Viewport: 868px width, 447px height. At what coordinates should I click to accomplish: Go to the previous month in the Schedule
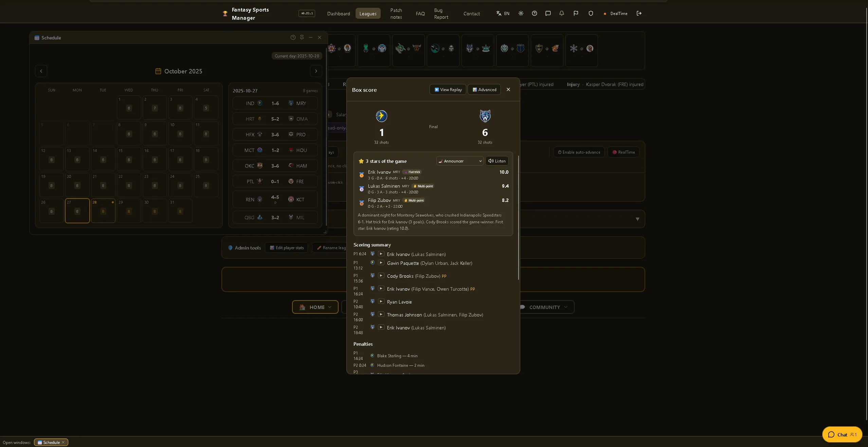41,71
